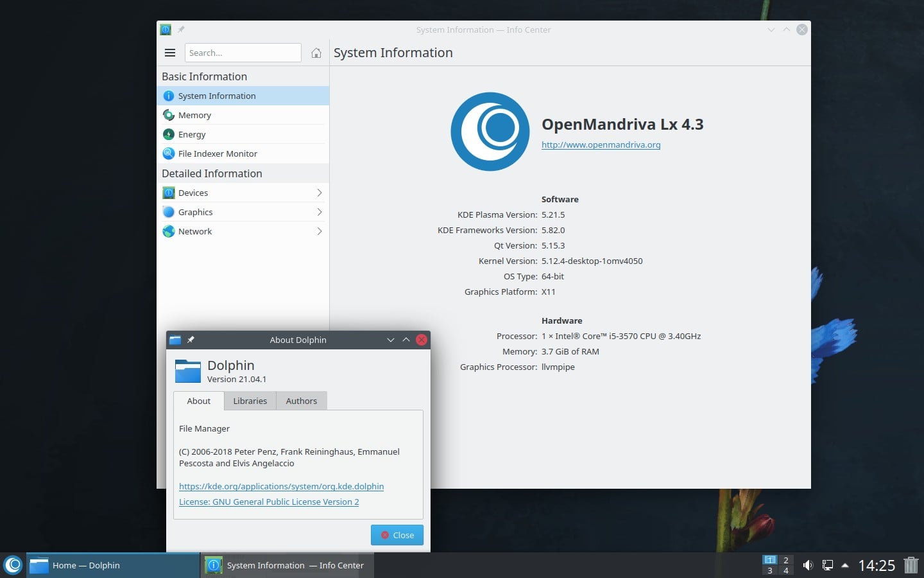Toggle the pin on the About Dolphin window
The image size is (924, 578).
click(x=191, y=340)
